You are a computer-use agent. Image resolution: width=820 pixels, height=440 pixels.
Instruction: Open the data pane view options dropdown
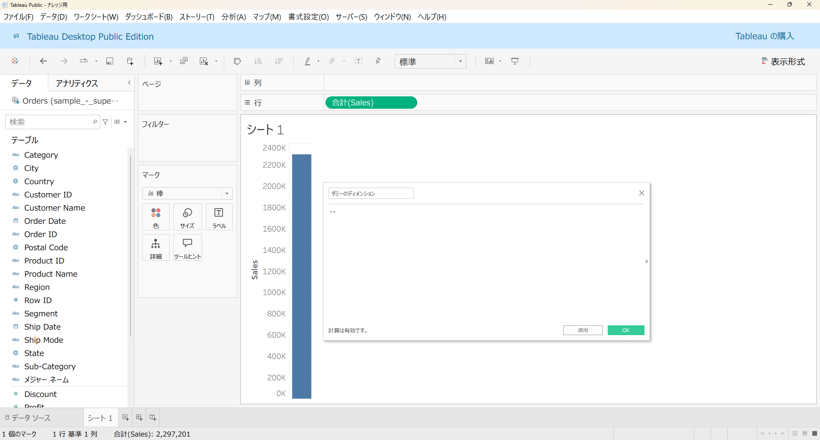[121, 122]
